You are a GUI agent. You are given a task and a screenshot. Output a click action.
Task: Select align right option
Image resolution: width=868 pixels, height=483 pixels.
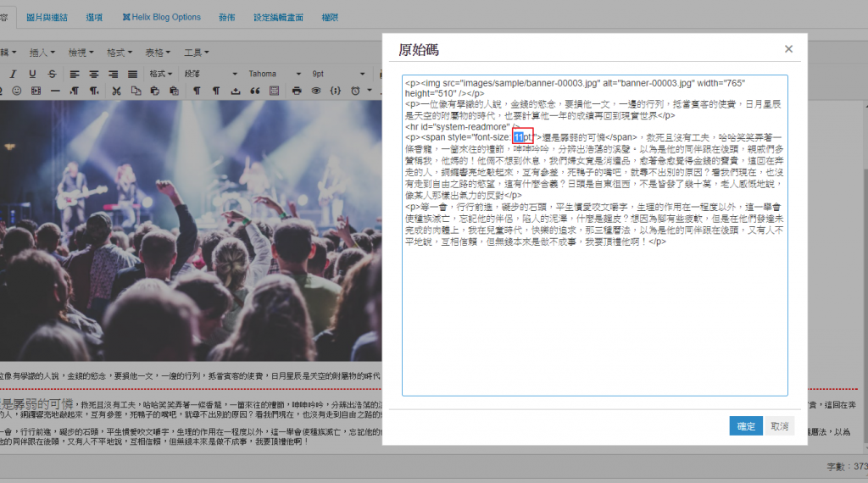coord(113,74)
